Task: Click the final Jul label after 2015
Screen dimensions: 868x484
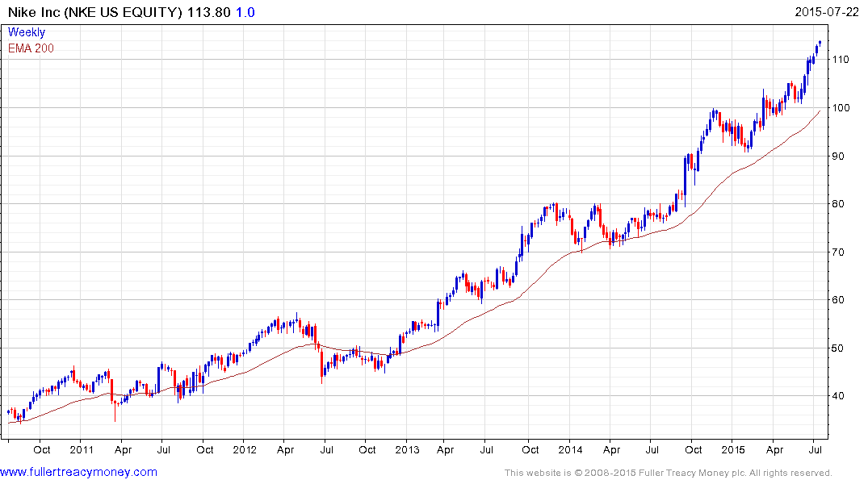Action: coord(815,449)
